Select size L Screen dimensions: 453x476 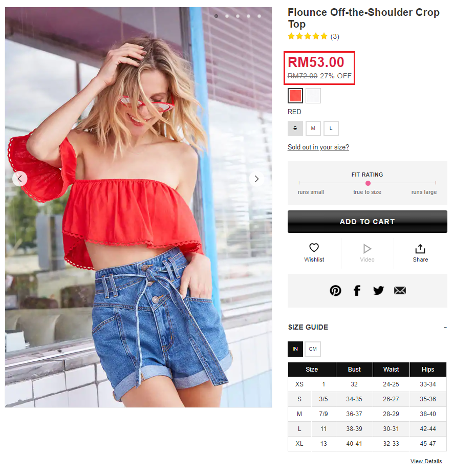click(331, 128)
